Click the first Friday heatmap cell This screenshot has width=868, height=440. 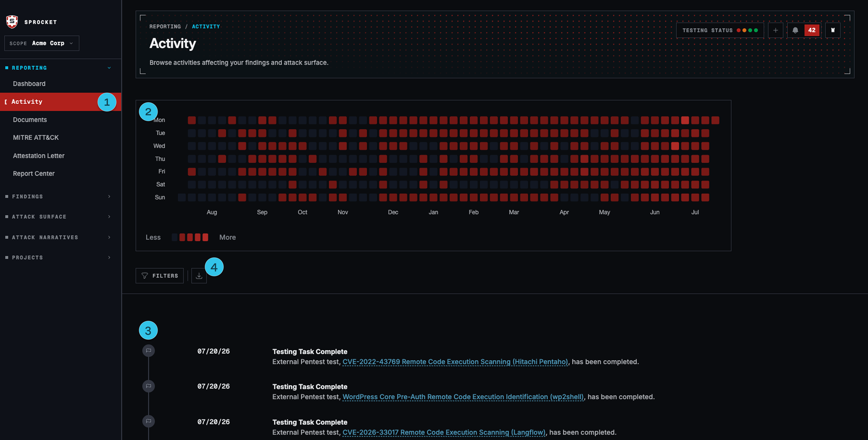(192, 172)
